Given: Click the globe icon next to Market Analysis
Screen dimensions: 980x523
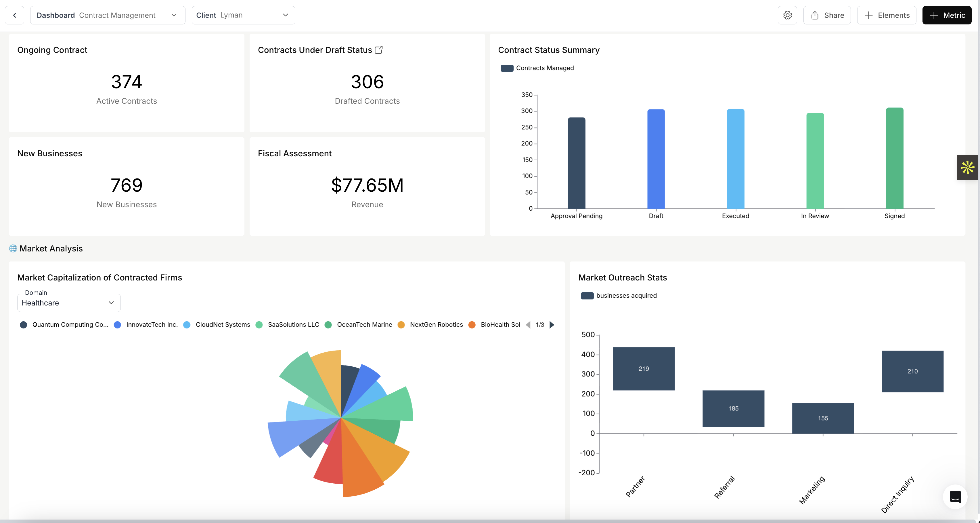Looking at the screenshot, I should tap(13, 248).
